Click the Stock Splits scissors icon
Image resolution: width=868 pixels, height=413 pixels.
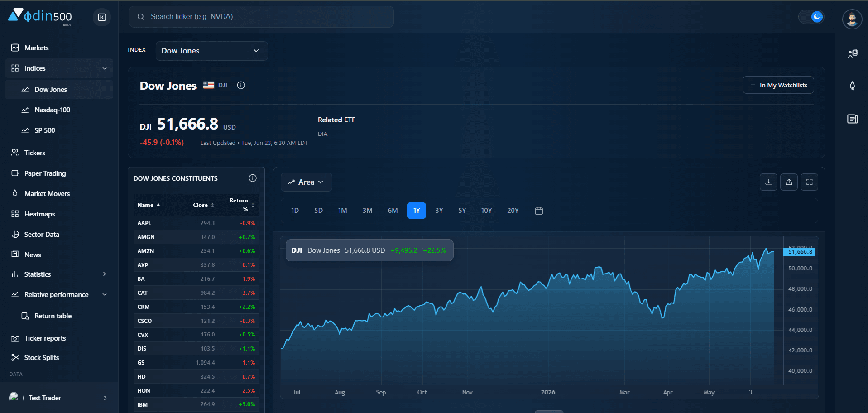(15, 357)
